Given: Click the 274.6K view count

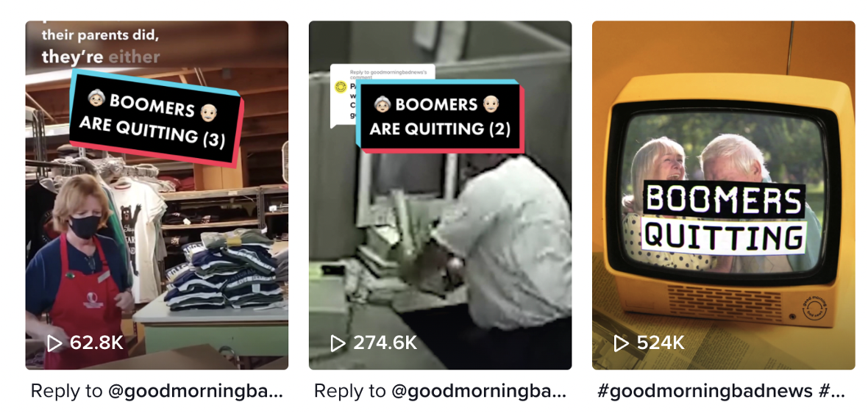Looking at the screenshot, I should [385, 342].
